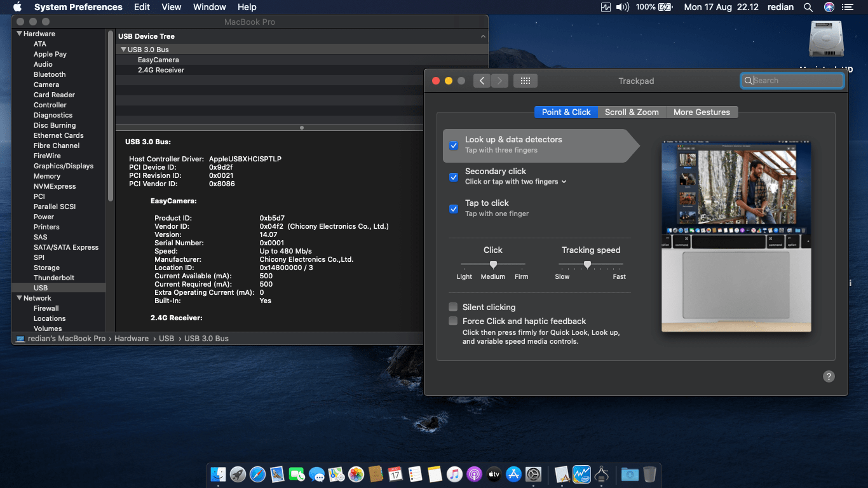The width and height of the screenshot is (868, 488).
Task: Open Reminders list icon in Dock
Action: click(415, 474)
